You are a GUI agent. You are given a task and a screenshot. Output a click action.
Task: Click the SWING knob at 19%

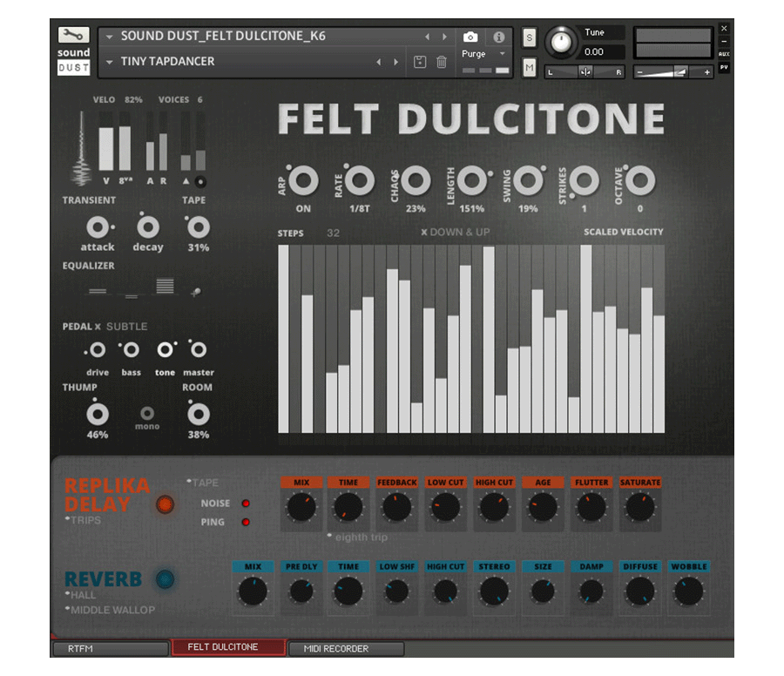528,180
